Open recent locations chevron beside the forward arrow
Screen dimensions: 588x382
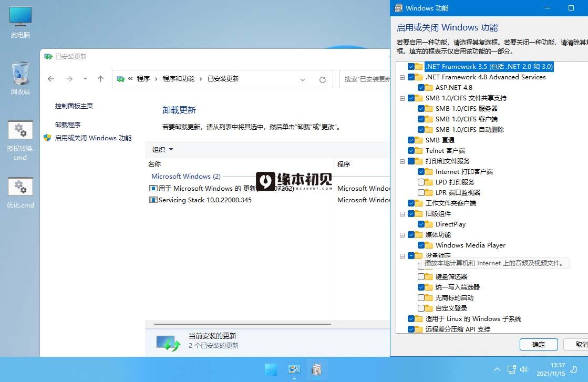[85, 79]
